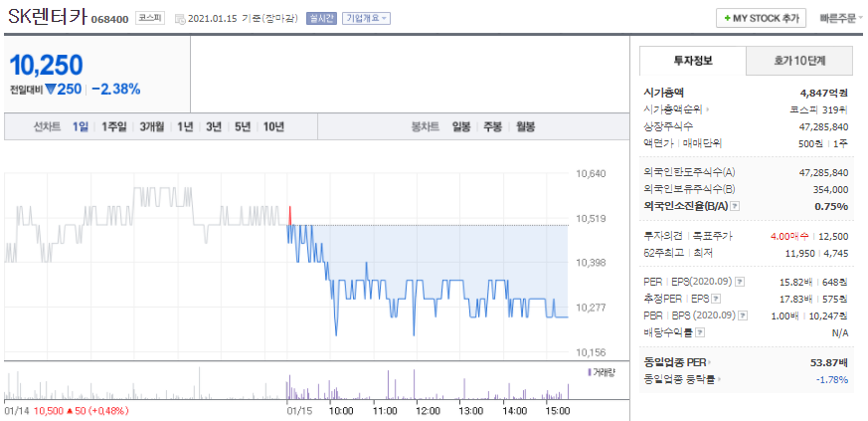
Task: Click the purple 거래량 legend marker
Action: 590,373
